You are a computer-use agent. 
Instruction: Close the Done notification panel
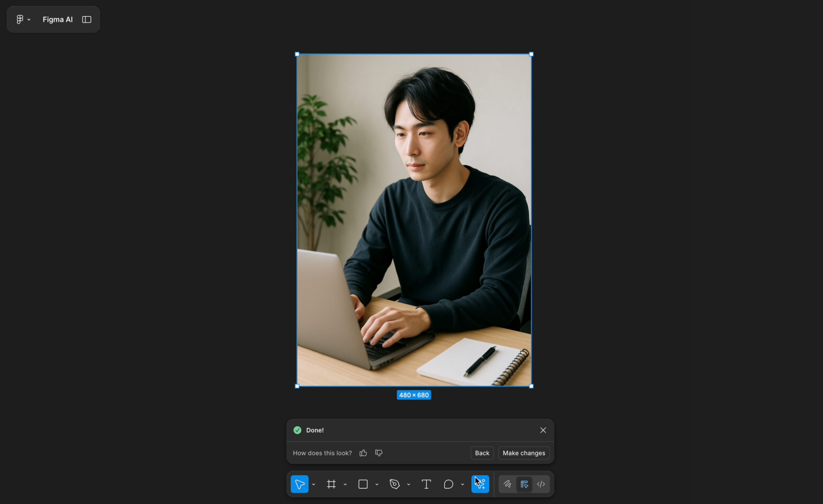(543, 430)
